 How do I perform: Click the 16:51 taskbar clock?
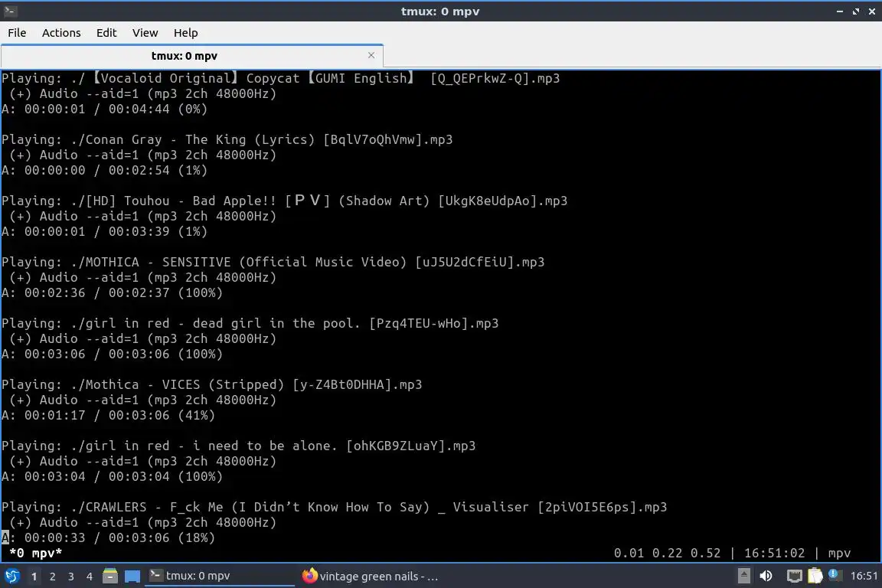click(x=864, y=576)
